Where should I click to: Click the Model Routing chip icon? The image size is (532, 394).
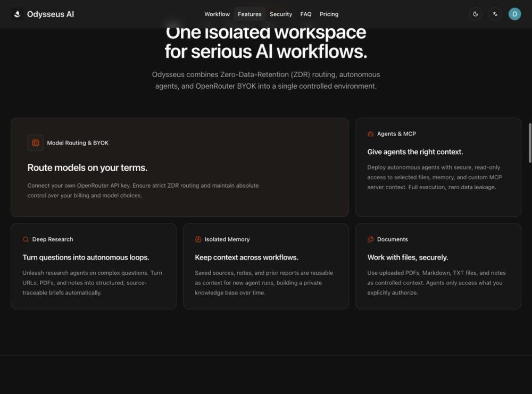point(36,142)
